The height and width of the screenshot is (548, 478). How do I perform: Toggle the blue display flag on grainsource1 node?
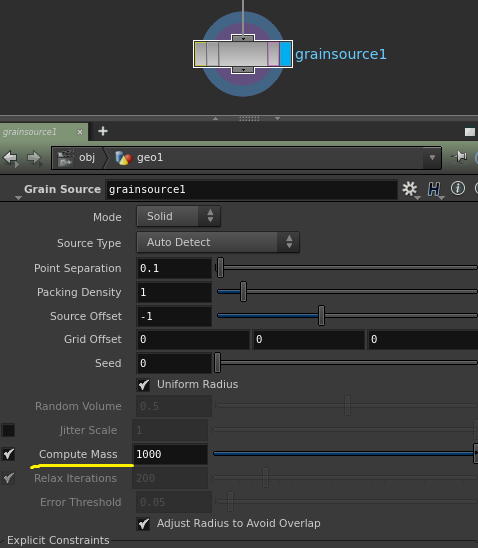pyautogui.click(x=285, y=54)
